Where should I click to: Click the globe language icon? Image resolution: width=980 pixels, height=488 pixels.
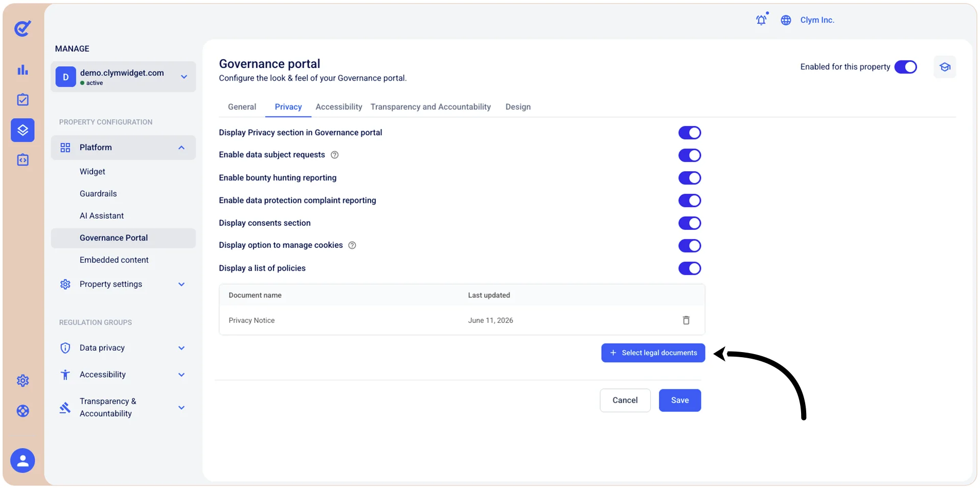coord(786,20)
